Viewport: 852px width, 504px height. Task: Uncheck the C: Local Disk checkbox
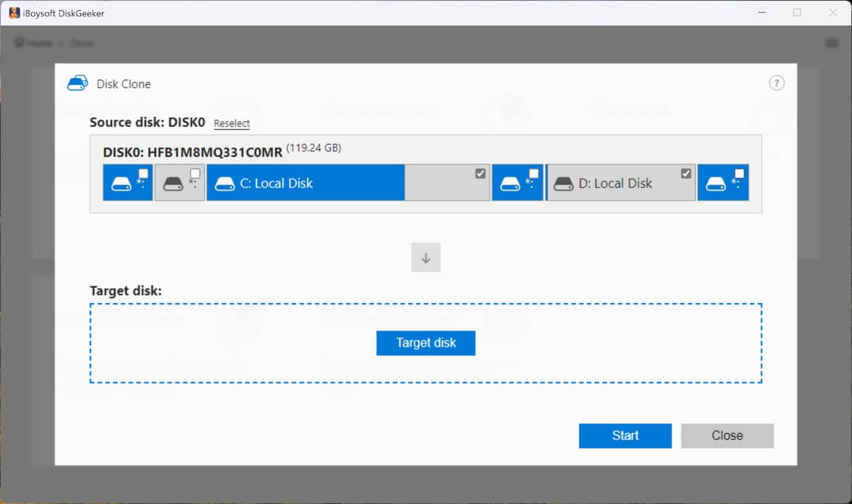(480, 173)
